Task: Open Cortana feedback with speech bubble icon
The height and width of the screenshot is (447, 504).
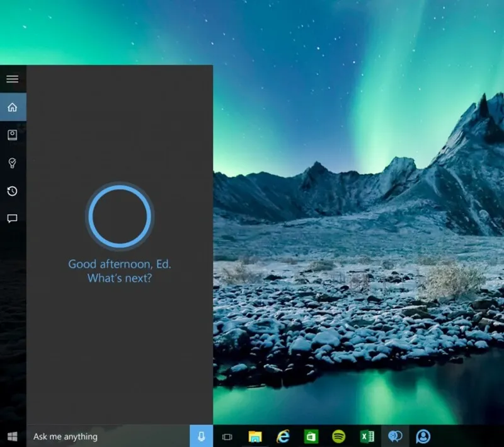Action: click(11, 218)
